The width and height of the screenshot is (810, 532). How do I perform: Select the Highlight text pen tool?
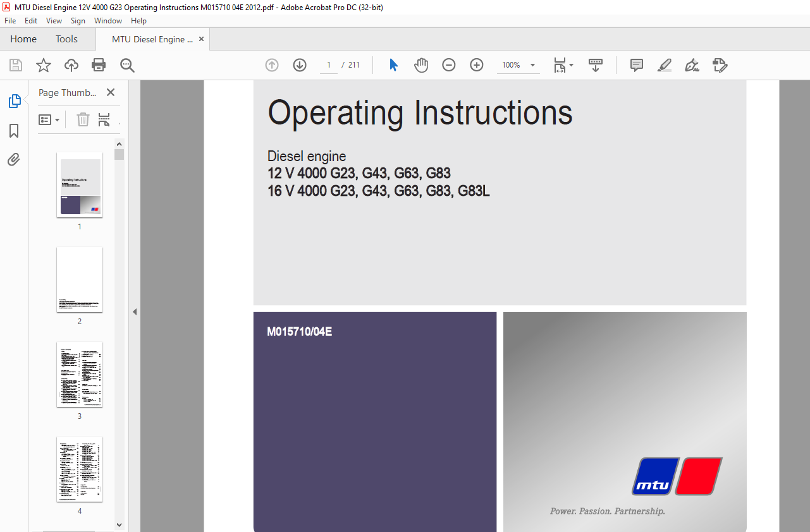click(x=664, y=65)
